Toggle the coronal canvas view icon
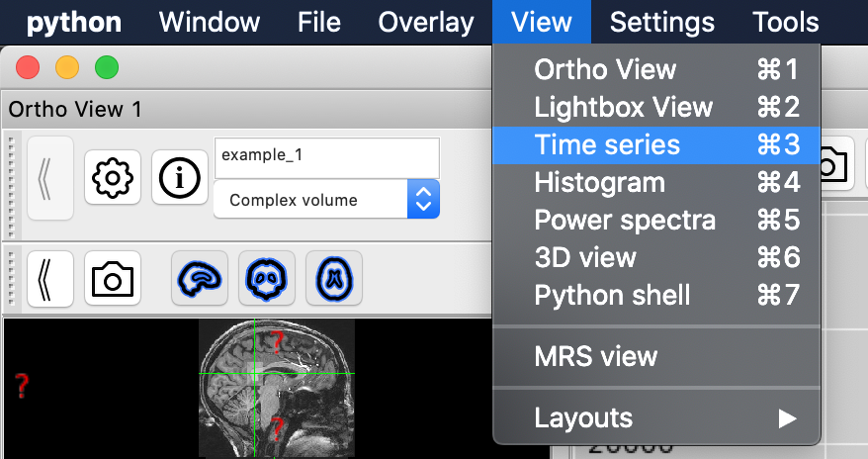 point(266,279)
